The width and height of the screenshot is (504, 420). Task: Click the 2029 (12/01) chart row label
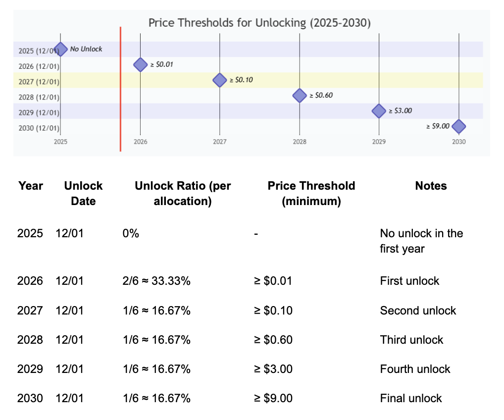click(39, 112)
